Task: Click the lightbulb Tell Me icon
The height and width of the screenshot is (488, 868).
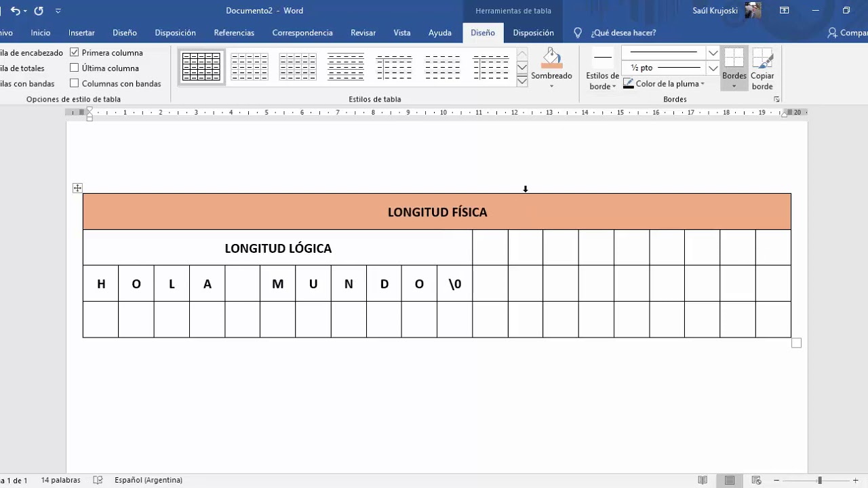Action: click(578, 33)
